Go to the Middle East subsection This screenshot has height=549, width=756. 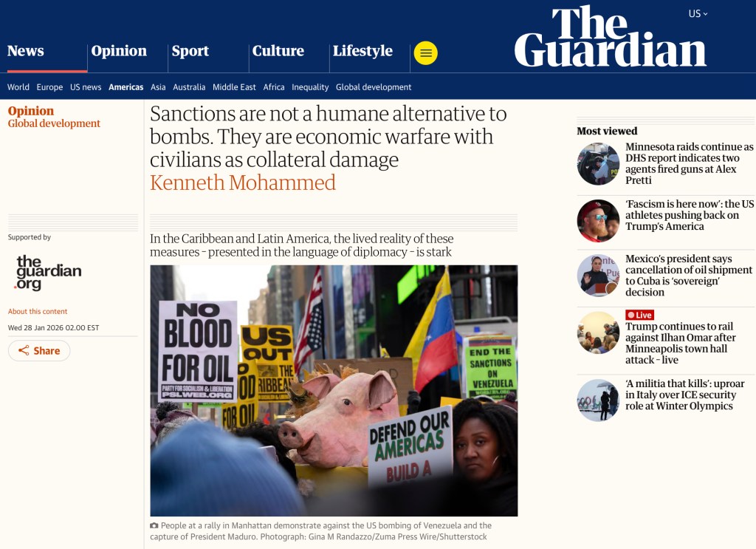coord(234,87)
